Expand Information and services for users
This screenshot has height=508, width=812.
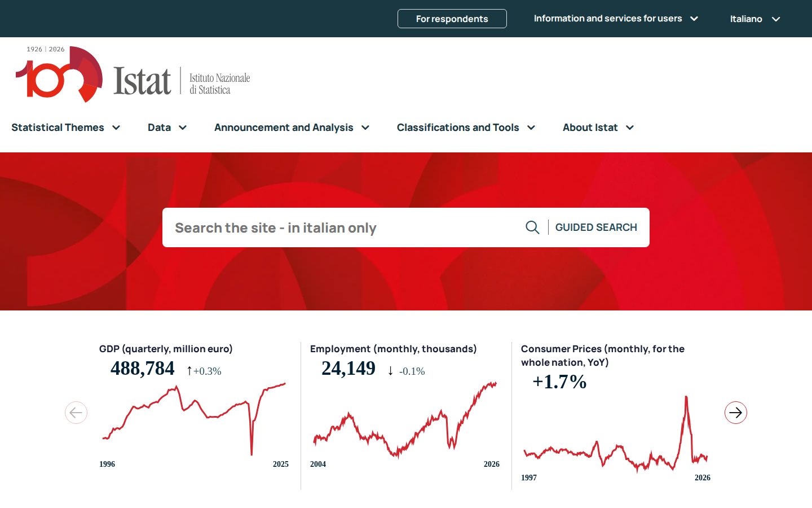click(x=616, y=19)
